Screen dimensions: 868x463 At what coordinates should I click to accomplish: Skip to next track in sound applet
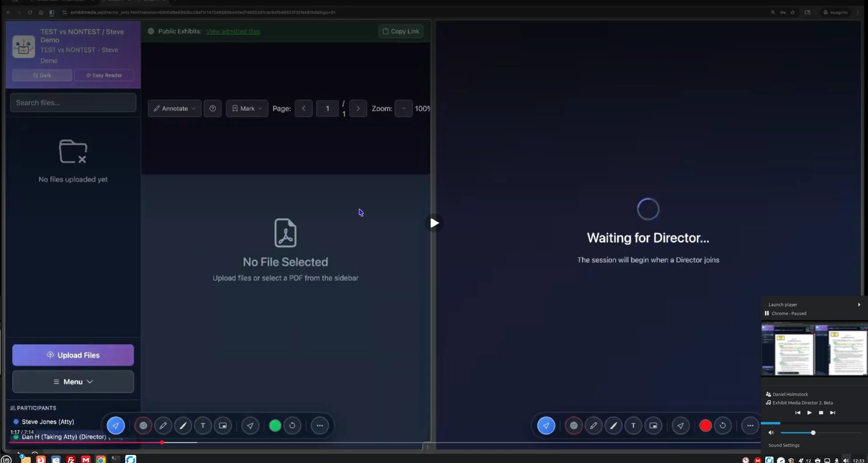[x=833, y=413]
